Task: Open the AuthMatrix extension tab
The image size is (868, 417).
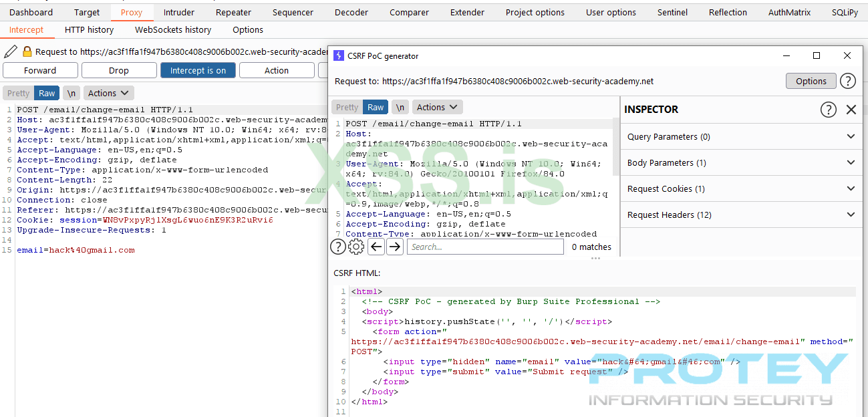Action: [x=789, y=12]
